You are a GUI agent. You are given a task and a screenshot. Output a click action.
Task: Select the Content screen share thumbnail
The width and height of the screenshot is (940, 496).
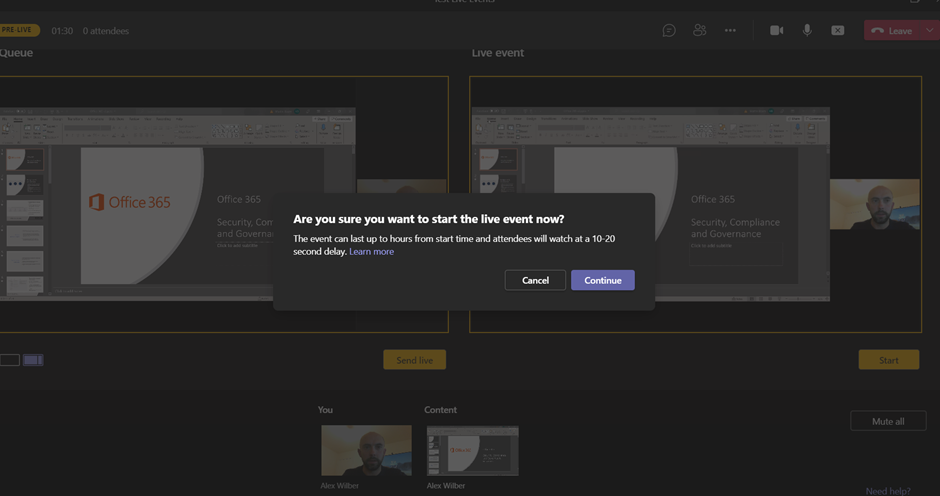pos(472,449)
